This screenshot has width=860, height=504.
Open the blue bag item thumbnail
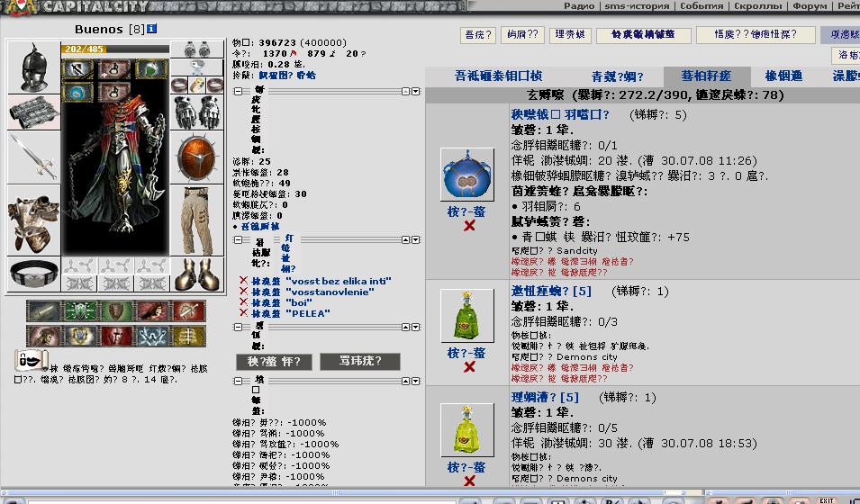pyautogui.click(x=466, y=175)
